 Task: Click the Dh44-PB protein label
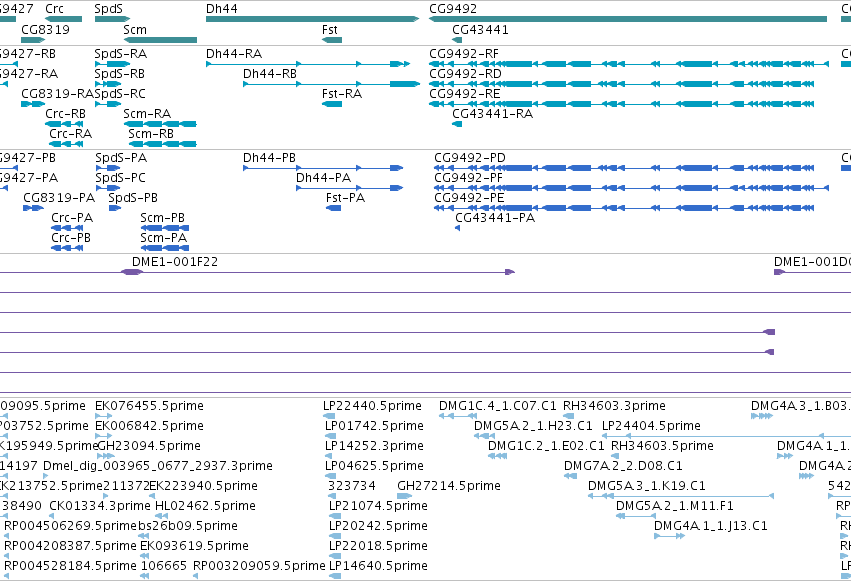[x=269, y=158]
